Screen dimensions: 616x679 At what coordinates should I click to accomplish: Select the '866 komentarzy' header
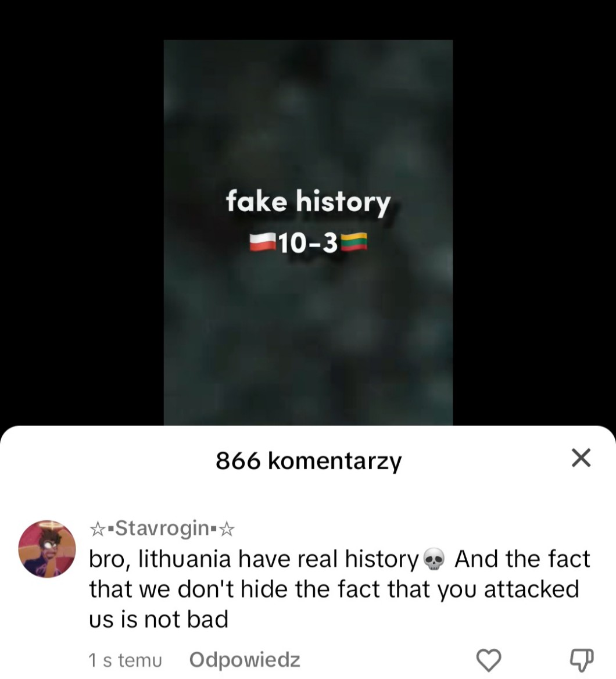coord(309,460)
